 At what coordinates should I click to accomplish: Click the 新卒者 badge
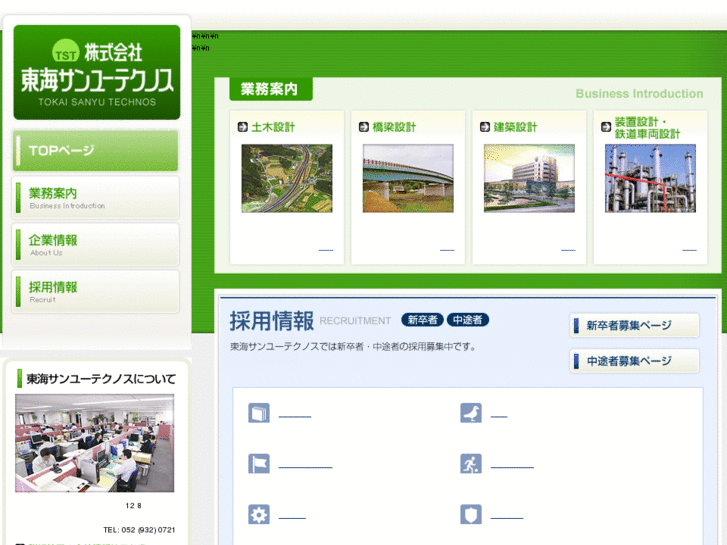422,320
